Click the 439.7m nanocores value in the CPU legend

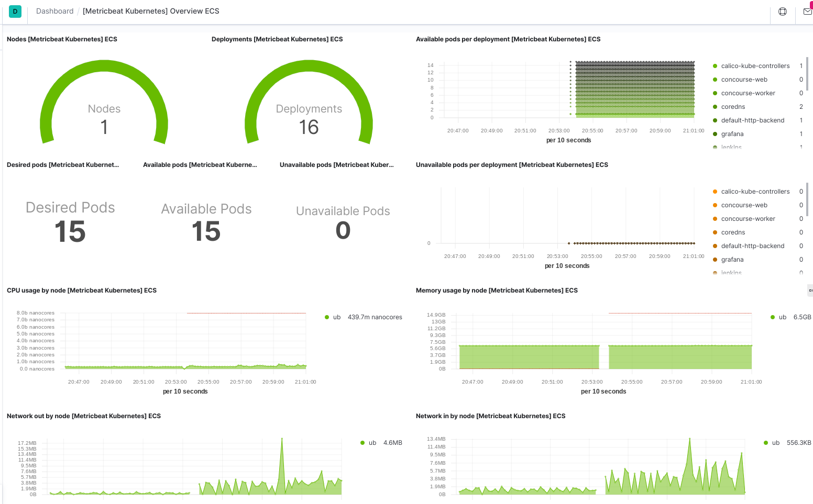(x=375, y=317)
